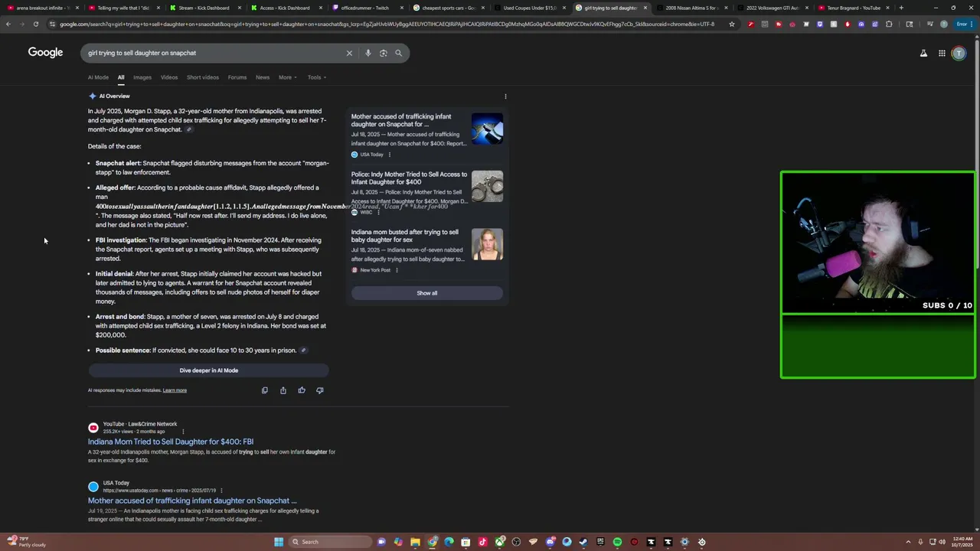This screenshot has height=551, width=980.
Task: Click inside the Google search input field
Action: (214, 53)
